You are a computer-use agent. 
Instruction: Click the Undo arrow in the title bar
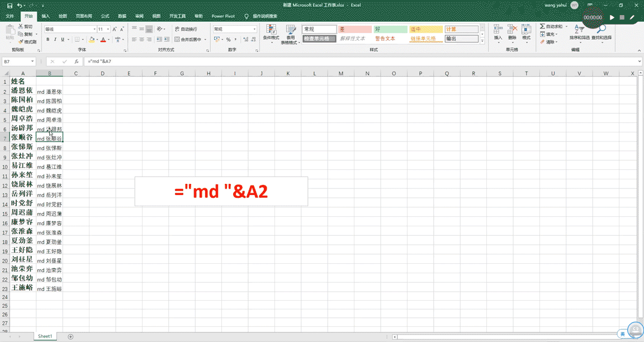(x=20, y=6)
